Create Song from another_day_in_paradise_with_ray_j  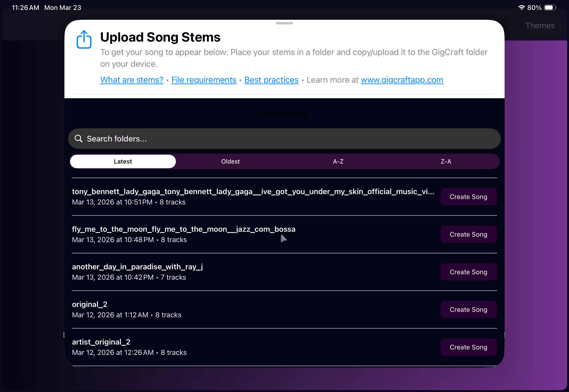[x=468, y=272]
